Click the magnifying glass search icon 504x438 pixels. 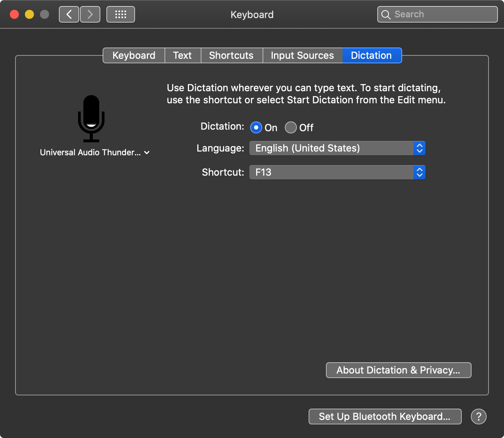386,15
